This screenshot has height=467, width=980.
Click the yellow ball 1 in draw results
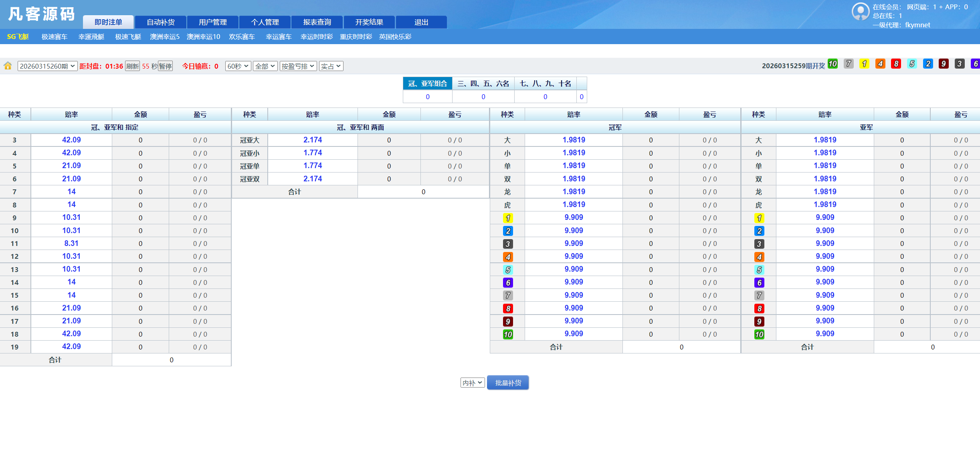pyautogui.click(x=864, y=63)
